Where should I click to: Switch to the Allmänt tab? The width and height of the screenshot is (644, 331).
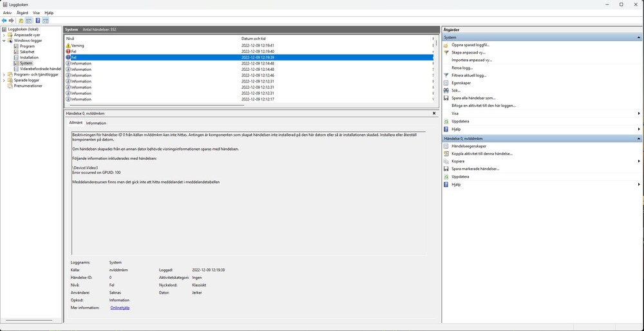(75, 123)
